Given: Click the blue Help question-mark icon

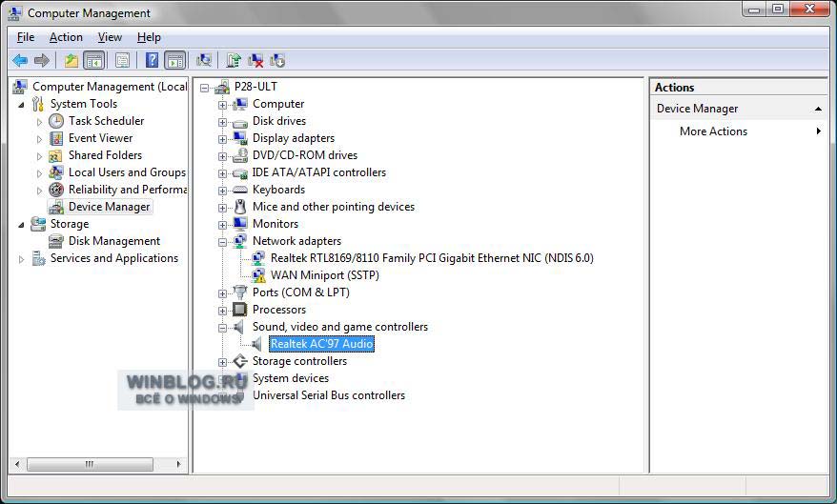Looking at the screenshot, I should coord(153,60).
